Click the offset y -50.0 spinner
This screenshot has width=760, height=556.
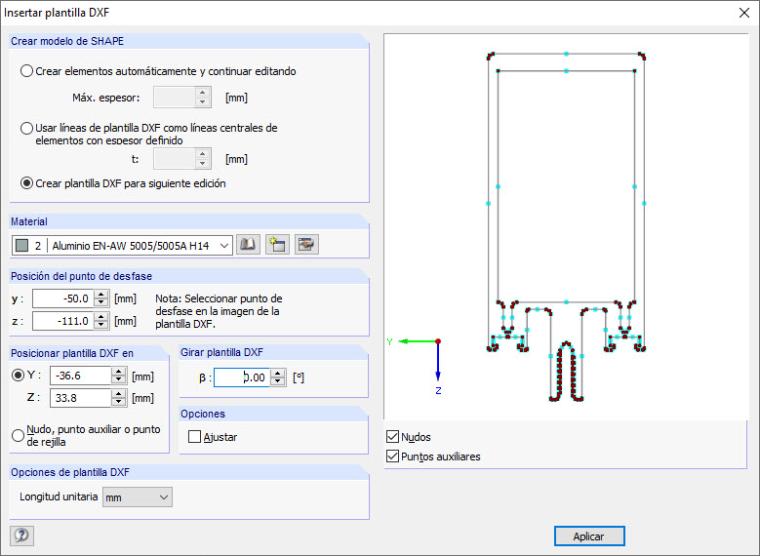[101, 299]
